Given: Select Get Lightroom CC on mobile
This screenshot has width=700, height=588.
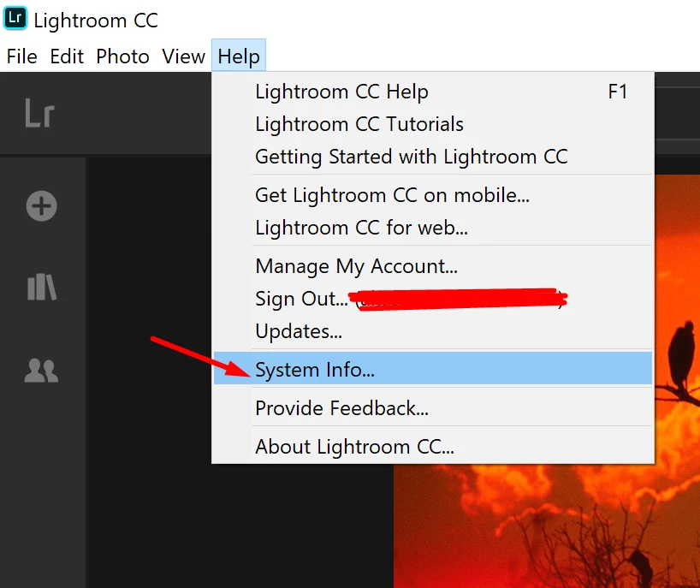Looking at the screenshot, I should [433, 195].
